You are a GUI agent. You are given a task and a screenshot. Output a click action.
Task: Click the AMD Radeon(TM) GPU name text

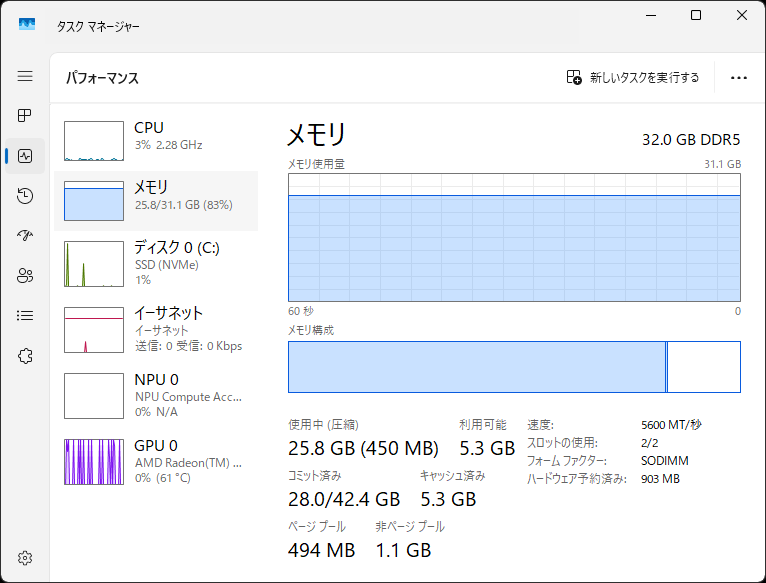pos(188,463)
